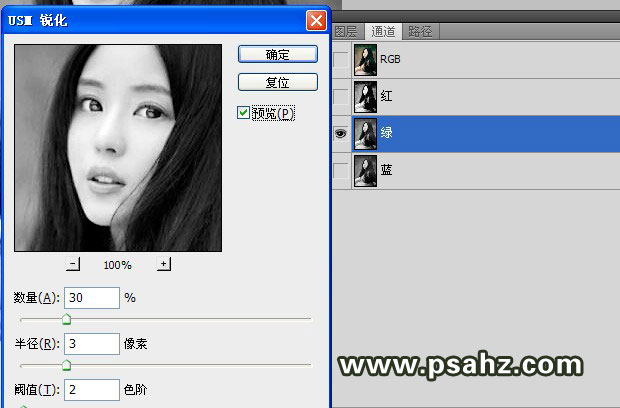The image size is (620, 408).
Task: Show the 蓝 blue channel visibility box
Action: [342, 171]
